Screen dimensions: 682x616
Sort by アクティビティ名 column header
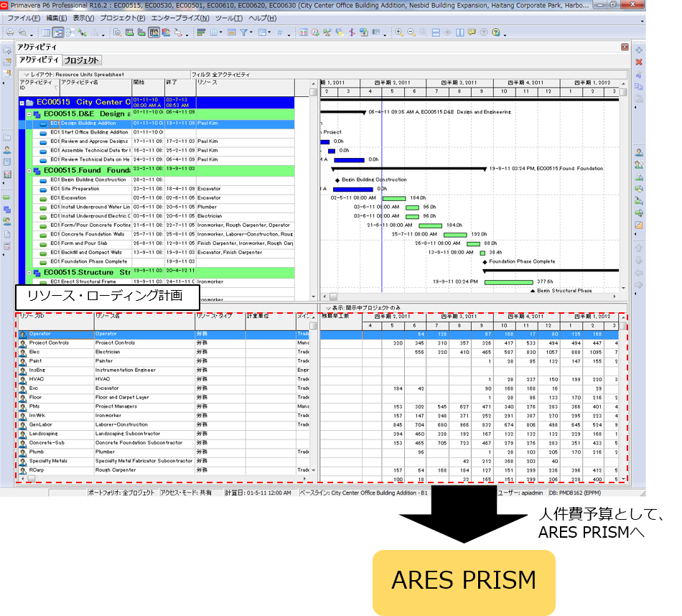point(95,88)
